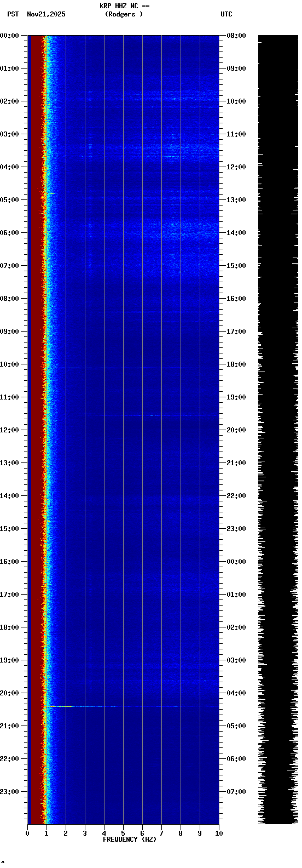Click the UTC '18:00' time label

[x=236, y=364]
